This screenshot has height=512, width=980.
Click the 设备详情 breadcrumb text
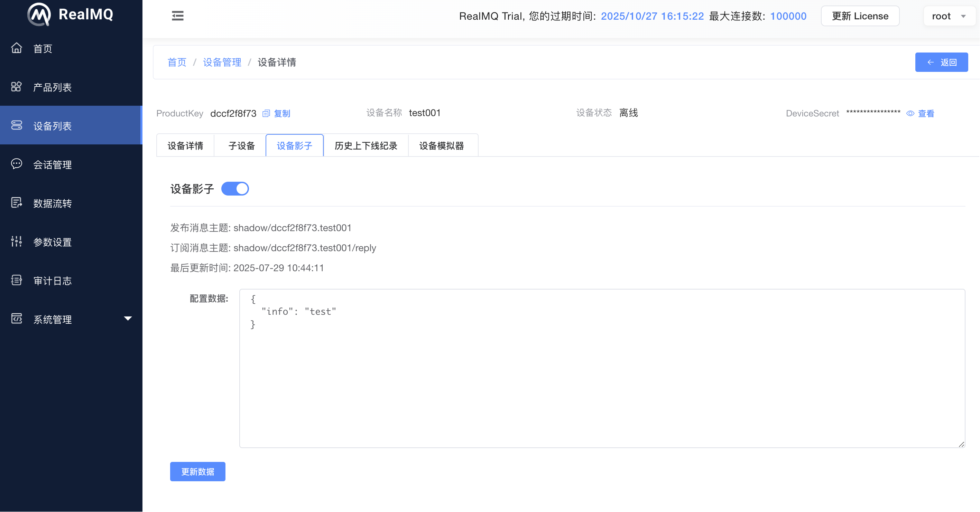277,62
